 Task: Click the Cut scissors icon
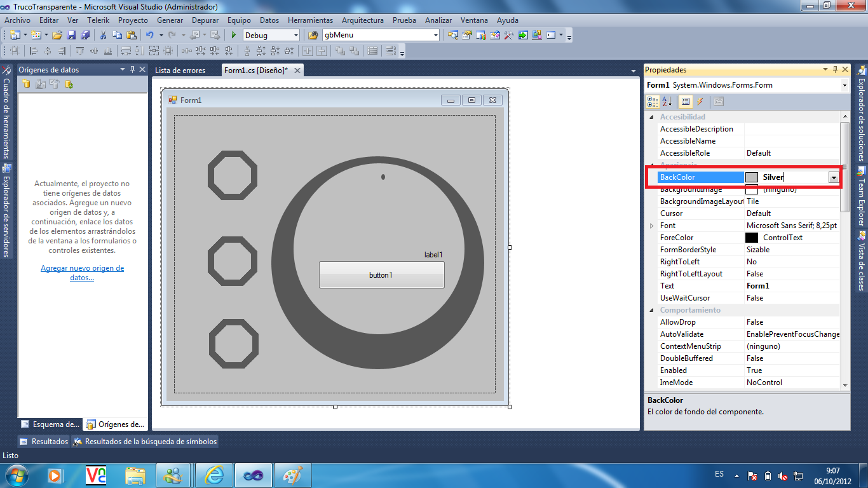point(103,36)
